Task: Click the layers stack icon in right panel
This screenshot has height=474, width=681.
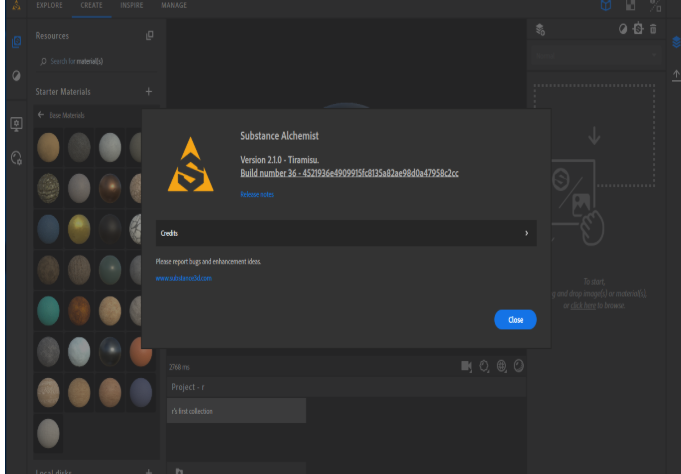Action: [540, 29]
